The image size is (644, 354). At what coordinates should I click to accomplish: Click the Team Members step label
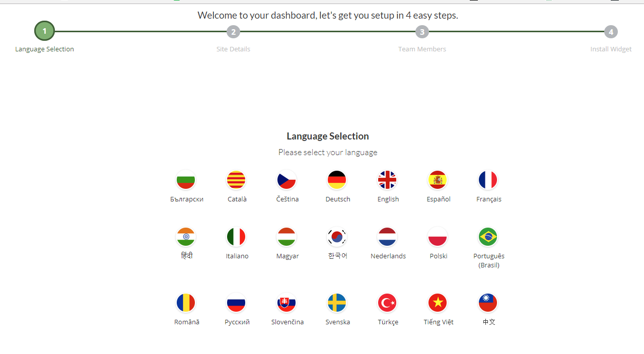pyautogui.click(x=422, y=49)
